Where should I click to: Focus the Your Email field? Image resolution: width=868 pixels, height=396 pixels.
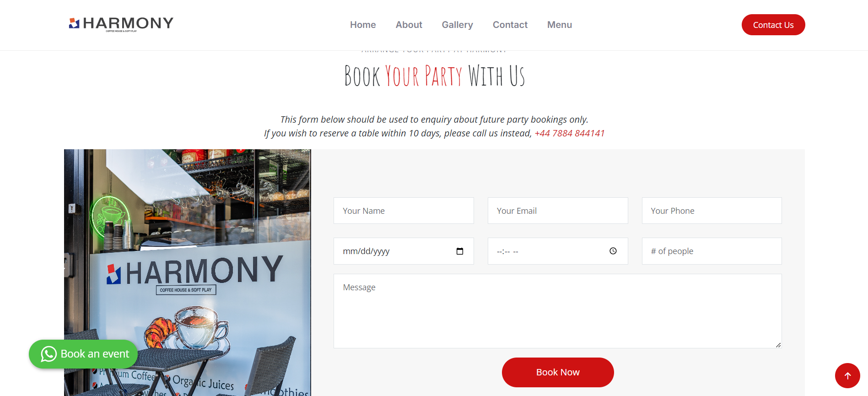click(x=558, y=211)
